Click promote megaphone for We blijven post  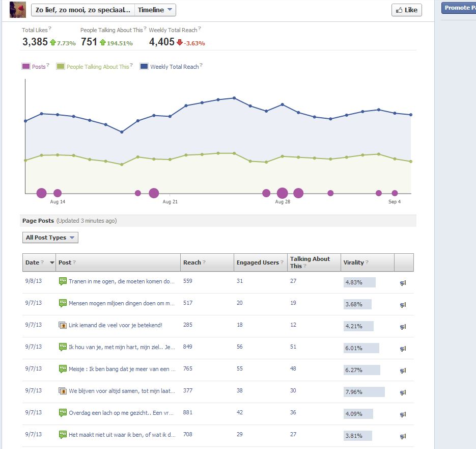(403, 392)
